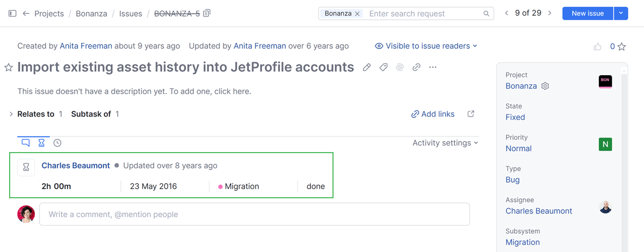Screen dimensions: 644x252
Task: Open the Add links link
Action: pyautogui.click(x=433, y=114)
